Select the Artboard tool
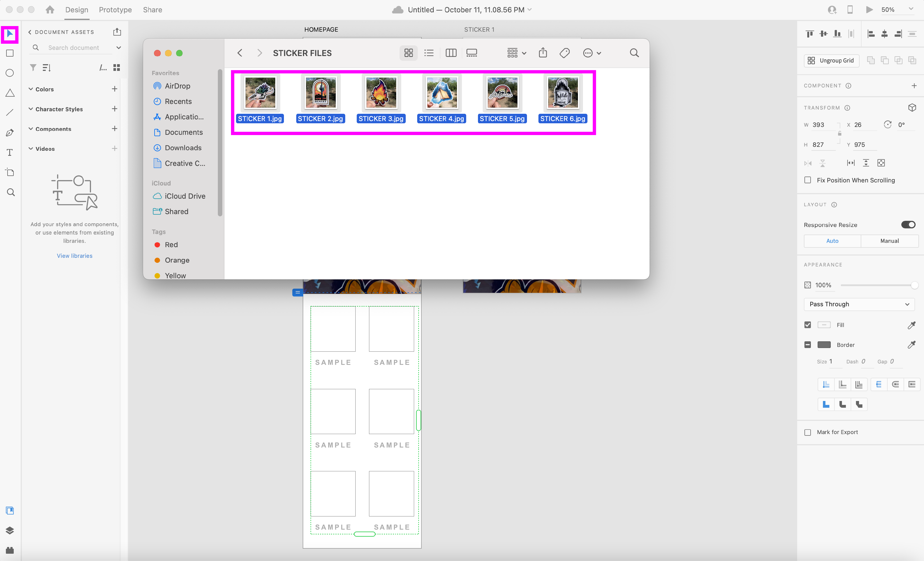 pos(10,172)
